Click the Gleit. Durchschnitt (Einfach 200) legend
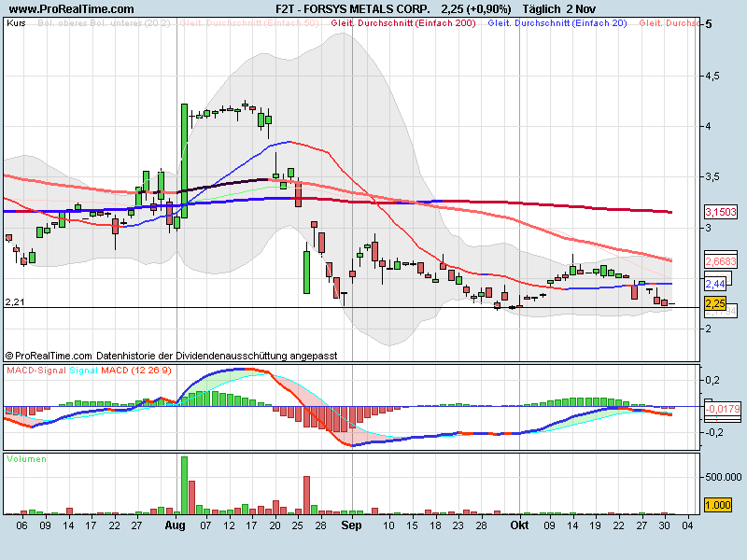This screenshot has height=560, width=747. (x=403, y=22)
